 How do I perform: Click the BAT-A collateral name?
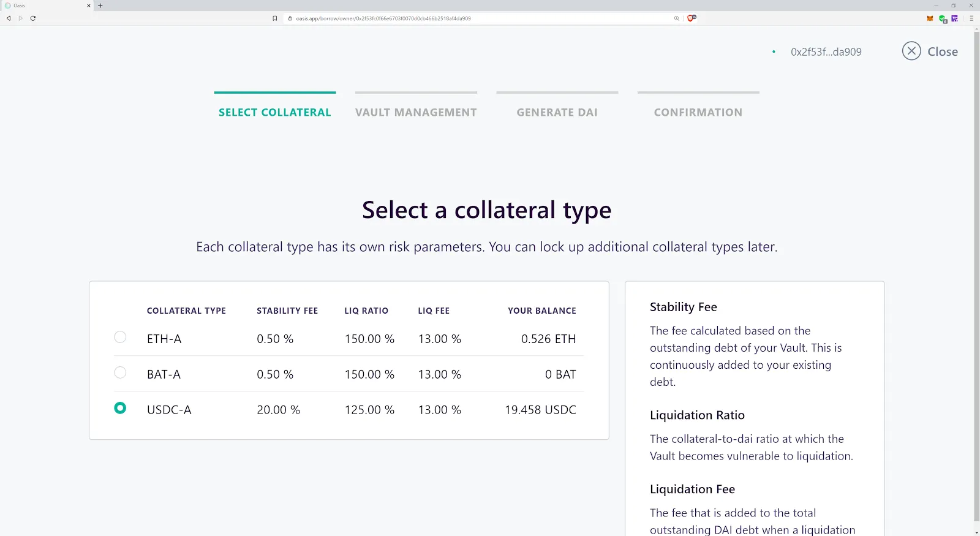point(164,374)
